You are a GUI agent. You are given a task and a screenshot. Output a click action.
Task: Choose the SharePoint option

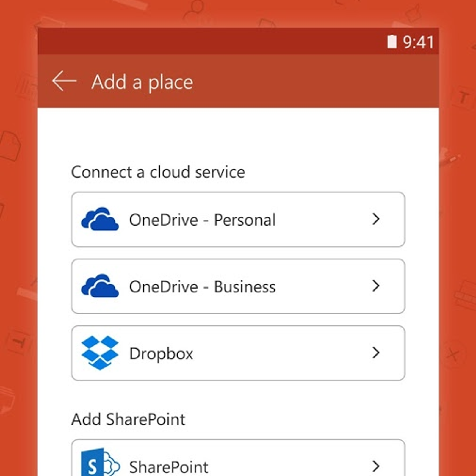[238, 458]
